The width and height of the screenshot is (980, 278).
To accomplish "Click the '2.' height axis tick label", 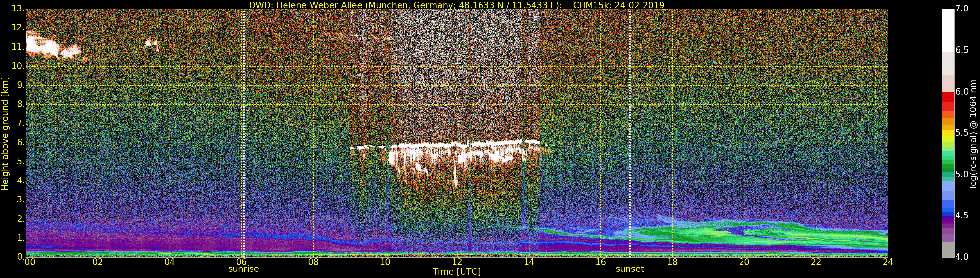I will [x=21, y=218].
